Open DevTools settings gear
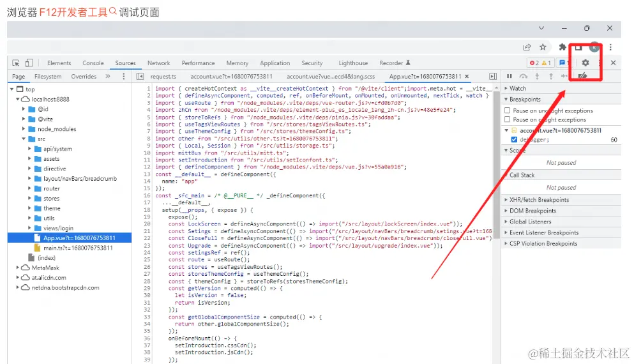Screen dimensions: 634x364 click(x=585, y=63)
